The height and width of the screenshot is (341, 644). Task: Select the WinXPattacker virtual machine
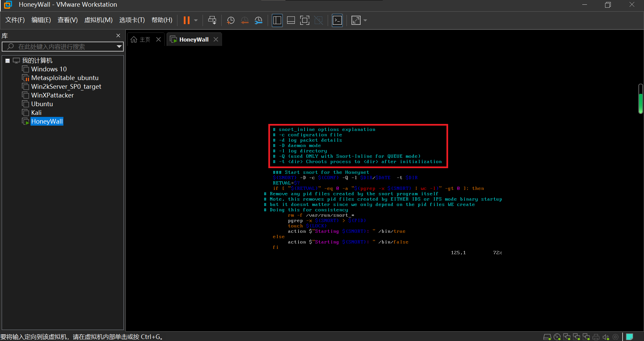(x=52, y=95)
